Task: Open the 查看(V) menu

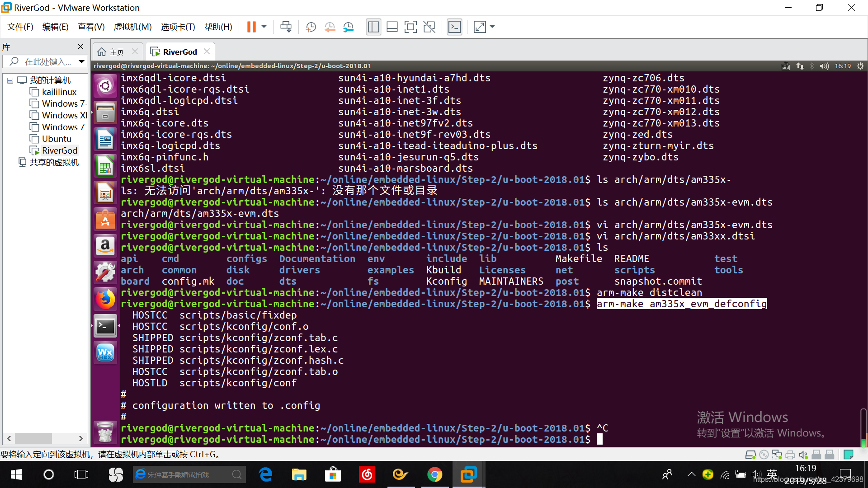Action: coord(91,27)
